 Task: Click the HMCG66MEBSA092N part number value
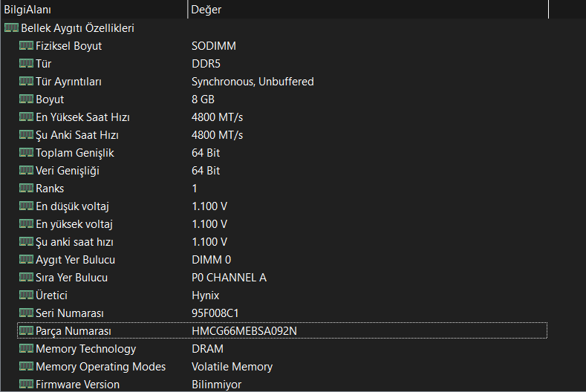coord(244,331)
